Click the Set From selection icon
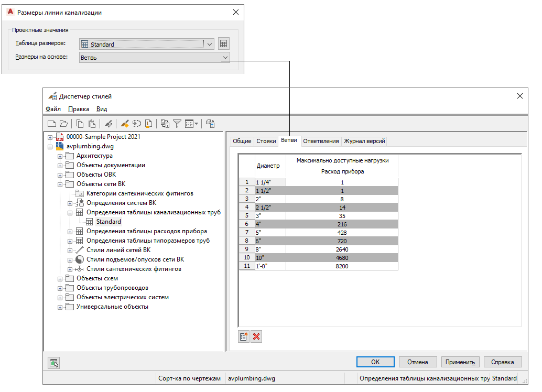 tap(137, 124)
